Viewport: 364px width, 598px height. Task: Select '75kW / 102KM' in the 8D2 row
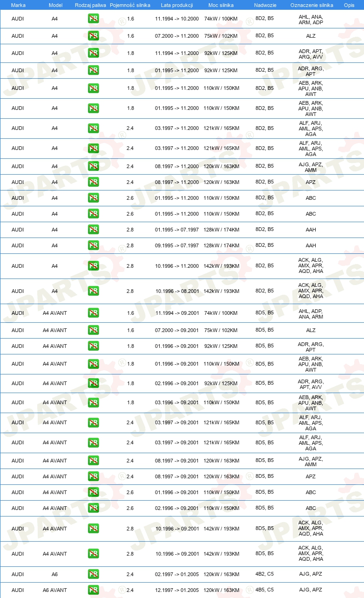pyautogui.click(x=221, y=36)
